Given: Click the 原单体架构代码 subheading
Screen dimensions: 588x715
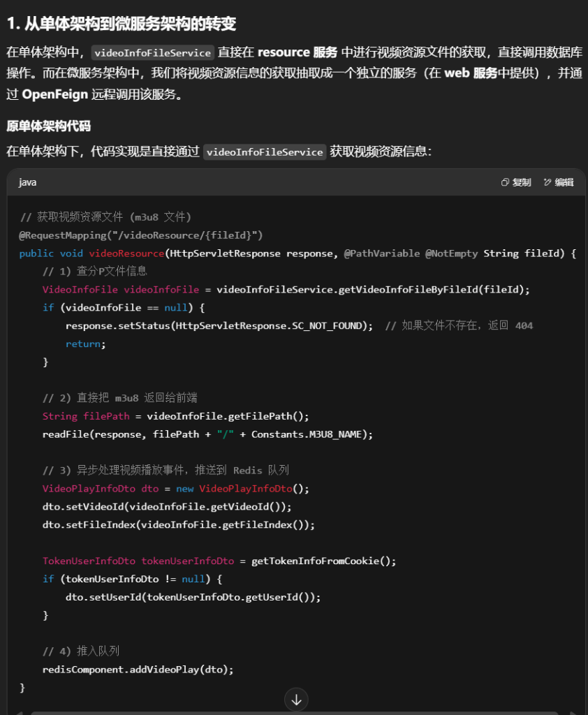Looking at the screenshot, I should 48,126.
